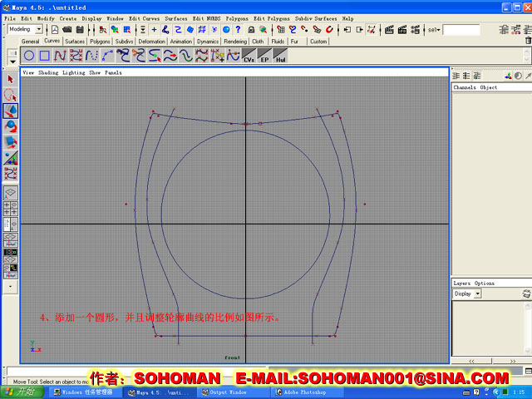532x399 pixels.
Task: Open the Panels viewport menu
Action: click(x=113, y=72)
